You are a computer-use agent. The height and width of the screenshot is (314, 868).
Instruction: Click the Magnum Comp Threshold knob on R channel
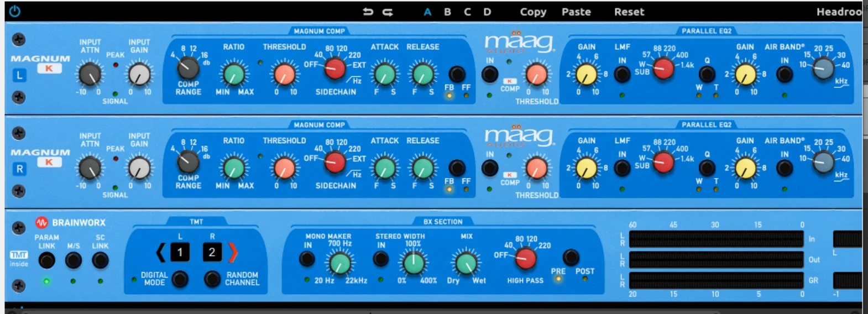point(285,168)
